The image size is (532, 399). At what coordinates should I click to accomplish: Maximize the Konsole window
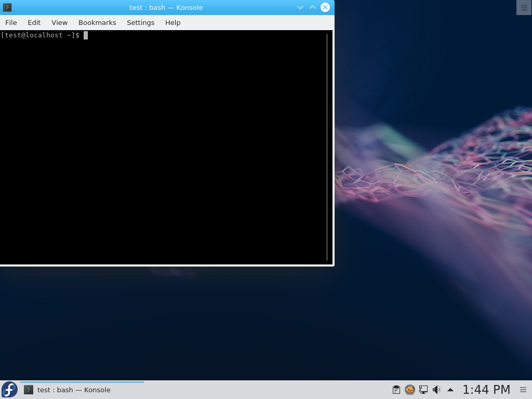312,7
